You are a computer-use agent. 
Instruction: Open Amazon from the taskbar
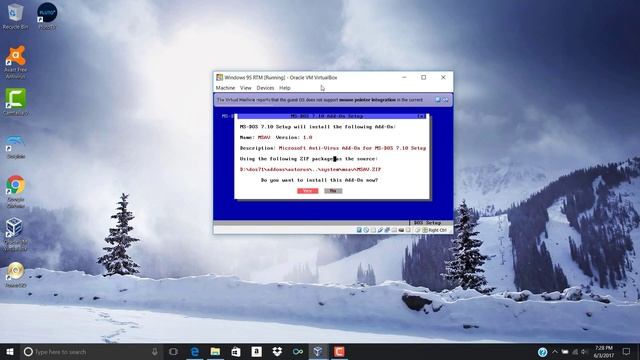[x=256, y=351]
